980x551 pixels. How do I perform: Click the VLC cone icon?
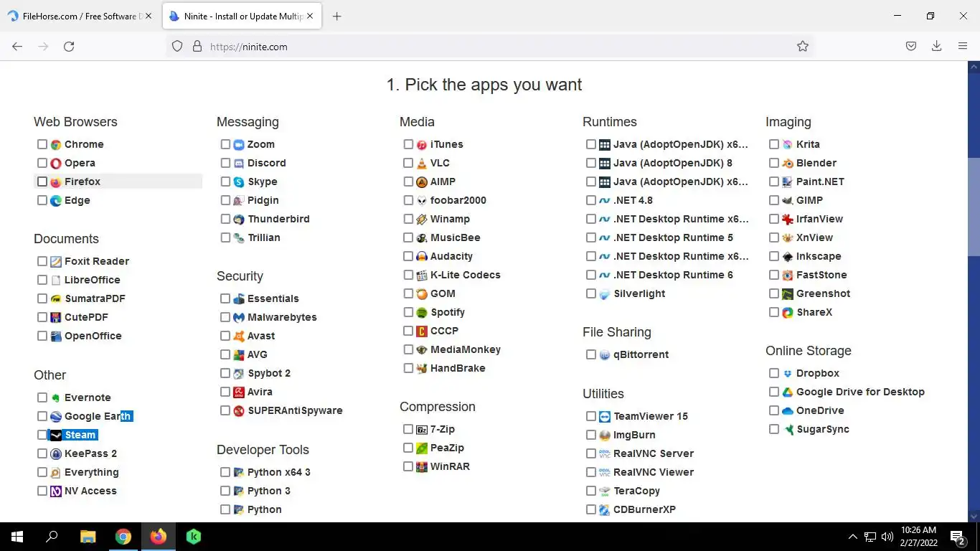[x=422, y=163]
